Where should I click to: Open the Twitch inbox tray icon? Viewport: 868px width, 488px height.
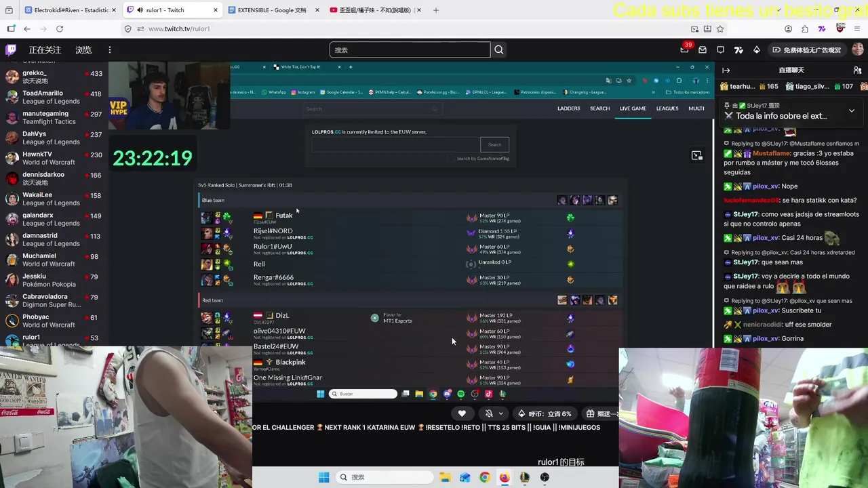point(703,49)
